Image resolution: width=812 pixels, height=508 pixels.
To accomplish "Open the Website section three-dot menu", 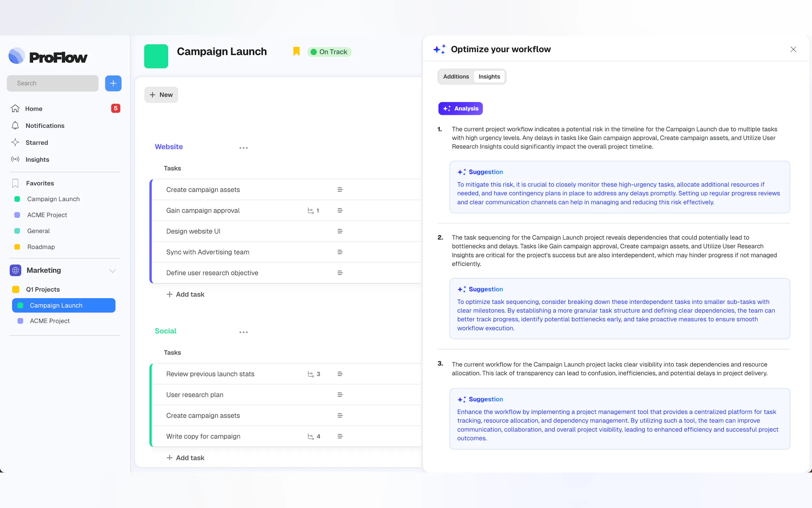I will coord(243,148).
